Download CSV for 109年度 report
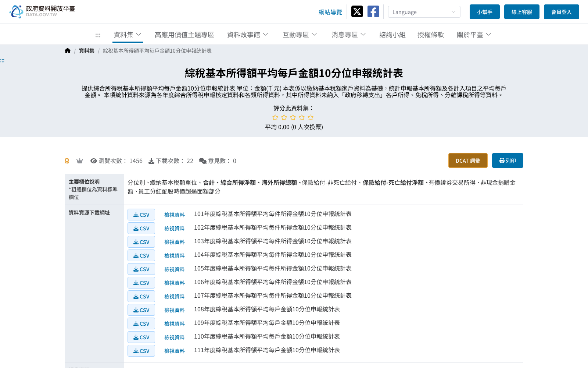The height and width of the screenshot is (368, 588). pos(141,323)
